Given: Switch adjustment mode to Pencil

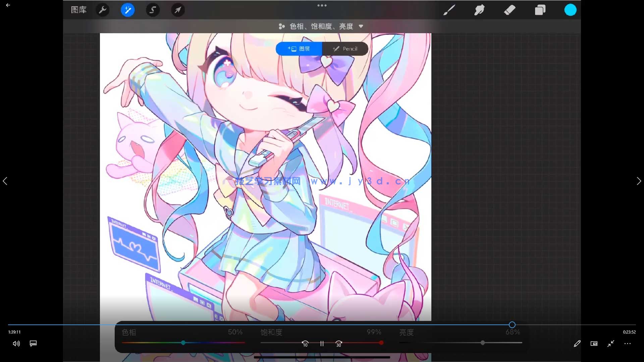Looking at the screenshot, I should (345, 49).
